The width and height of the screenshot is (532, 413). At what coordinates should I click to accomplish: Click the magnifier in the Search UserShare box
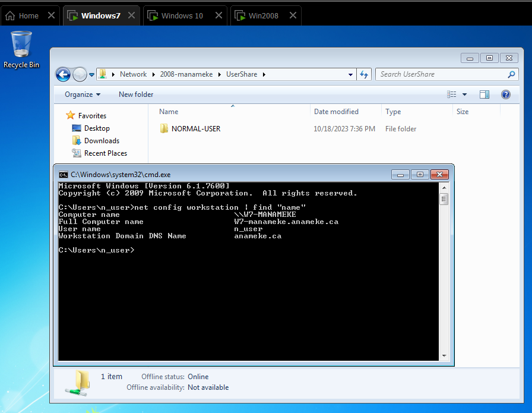click(511, 74)
